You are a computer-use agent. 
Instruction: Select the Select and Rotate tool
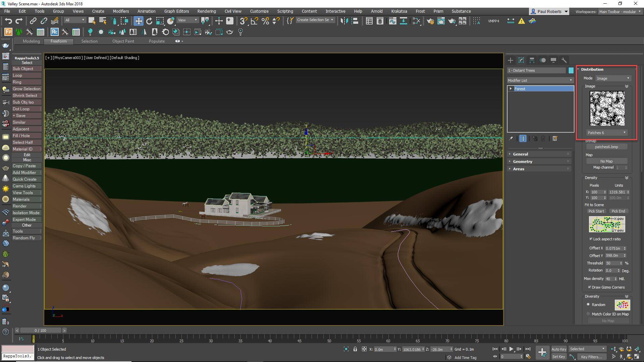tap(149, 21)
